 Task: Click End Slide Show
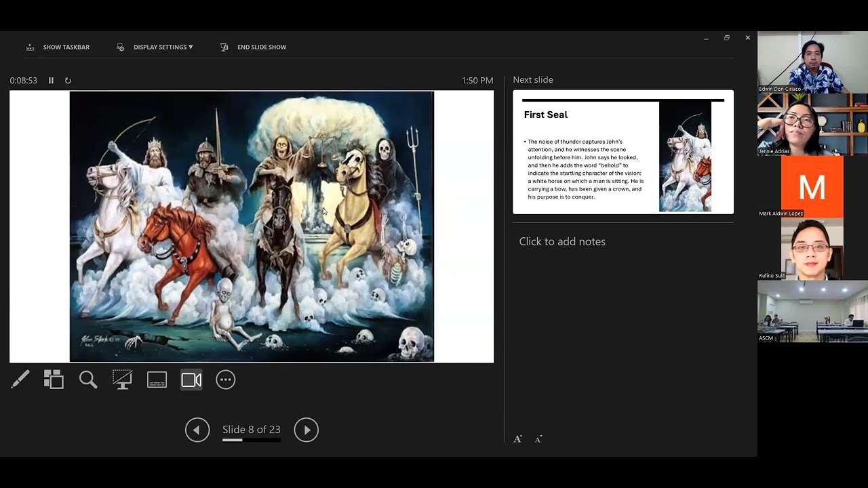point(262,47)
